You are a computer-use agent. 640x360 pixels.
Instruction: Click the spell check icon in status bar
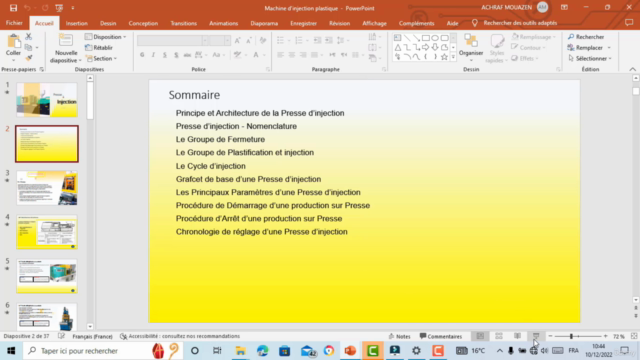click(x=61, y=336)
